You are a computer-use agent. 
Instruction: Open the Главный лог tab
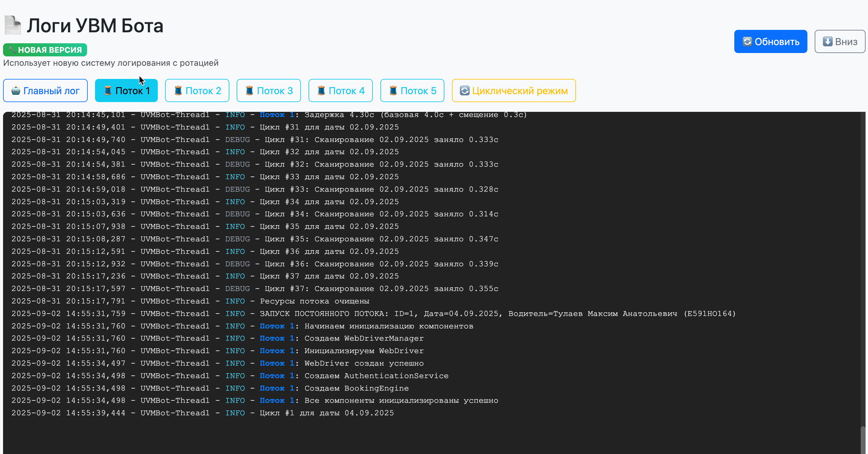45,91
